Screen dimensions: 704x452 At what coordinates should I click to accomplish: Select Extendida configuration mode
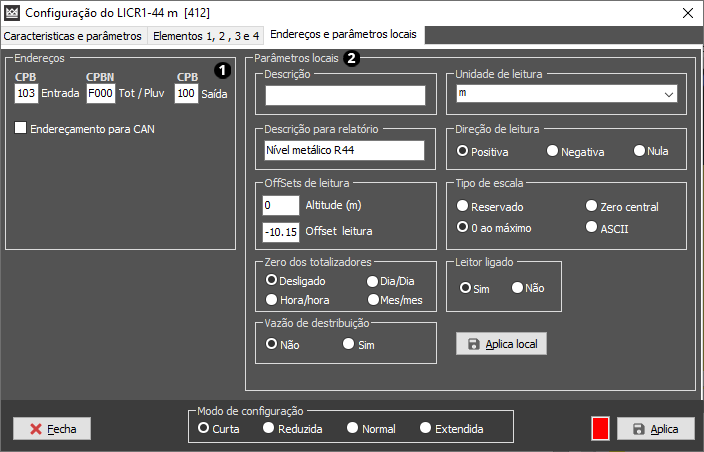point(424,428)
